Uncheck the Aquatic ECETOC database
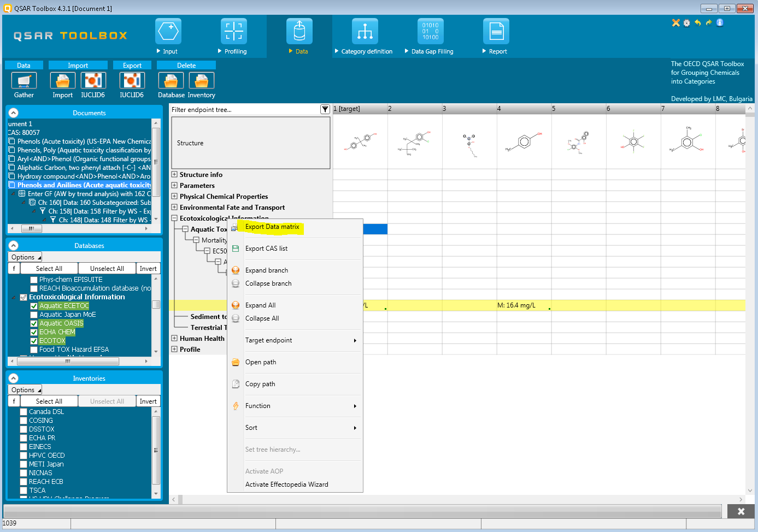The image size is (758, 532). pos(34,306)
